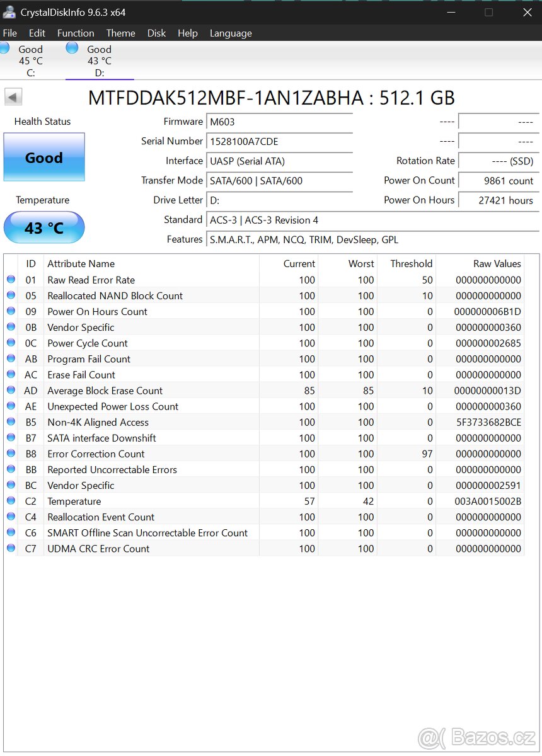Select the Non-4K Aligned Access text

click(x=98, y=422)
